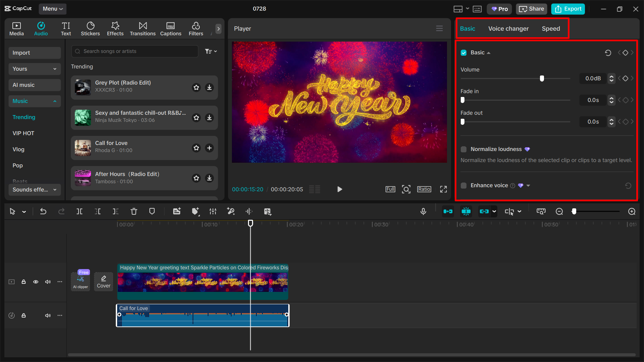The width and height of the screenshot is (644, 362).
Task: Start recording a voiceover with the microphone icon
Action: coord(423,211)
